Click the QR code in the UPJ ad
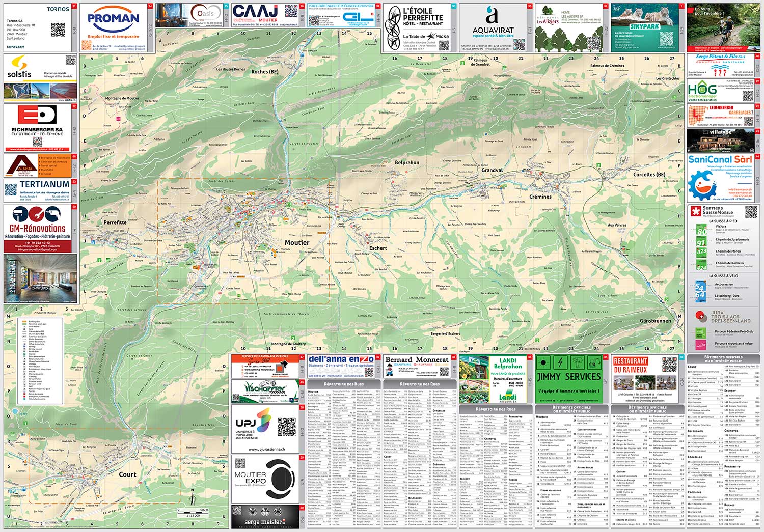764x532 pixels. pyautogui.click(x=287, y=427)
